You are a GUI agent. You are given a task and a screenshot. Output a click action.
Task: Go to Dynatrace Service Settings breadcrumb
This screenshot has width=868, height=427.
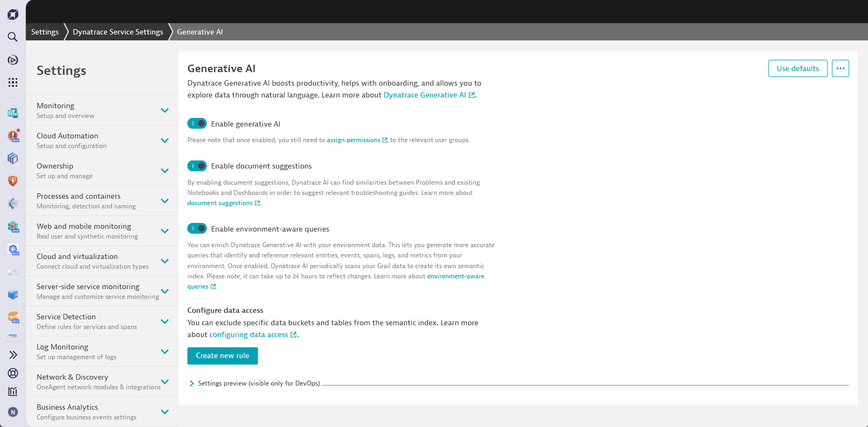(118, 32)
